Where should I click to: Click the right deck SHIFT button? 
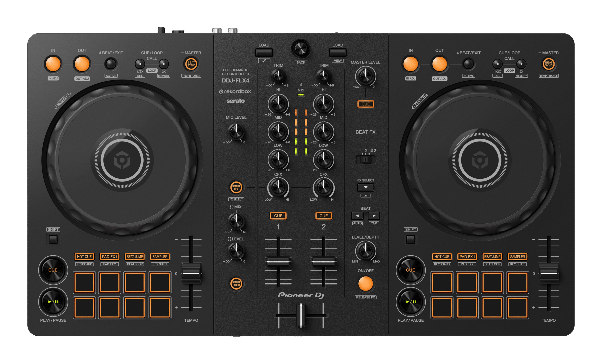pos(411,239)
